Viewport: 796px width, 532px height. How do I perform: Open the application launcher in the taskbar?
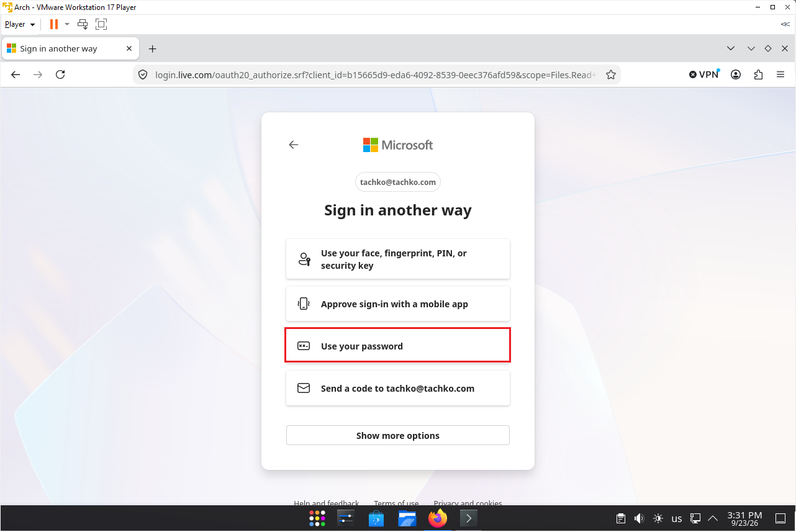[317, 518]
